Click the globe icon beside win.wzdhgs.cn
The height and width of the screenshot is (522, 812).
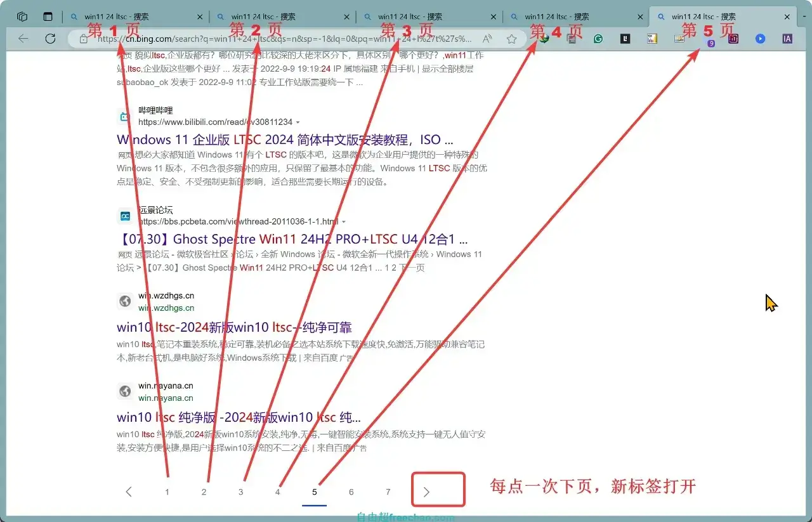point(125,301)
